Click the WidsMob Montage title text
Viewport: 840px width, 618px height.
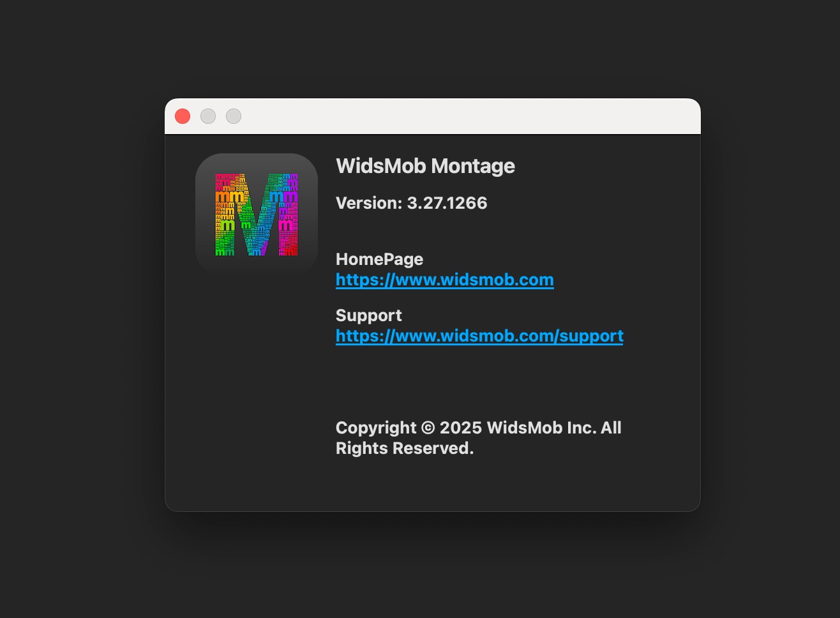[x=425, y=166]
